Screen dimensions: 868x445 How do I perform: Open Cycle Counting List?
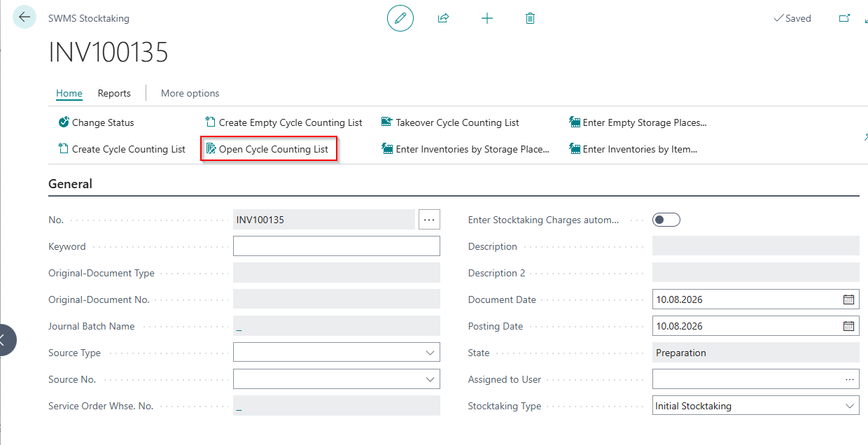point(269,149)
